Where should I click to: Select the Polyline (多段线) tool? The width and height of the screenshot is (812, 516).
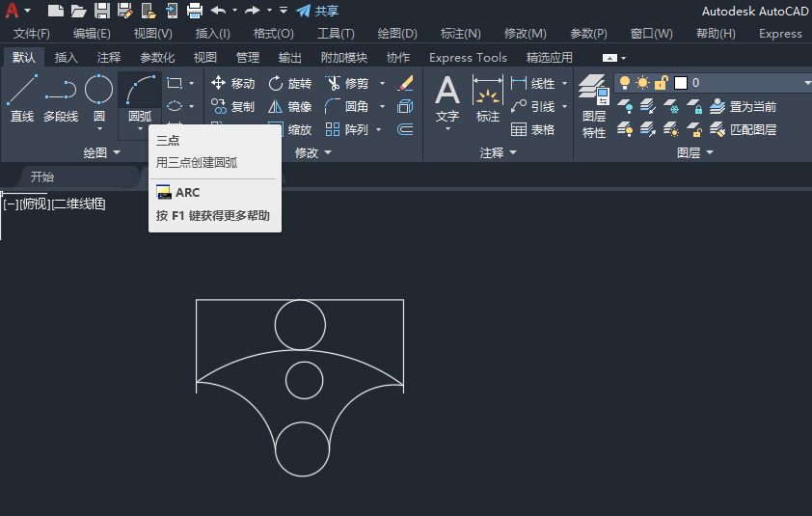tap(61, 98)
